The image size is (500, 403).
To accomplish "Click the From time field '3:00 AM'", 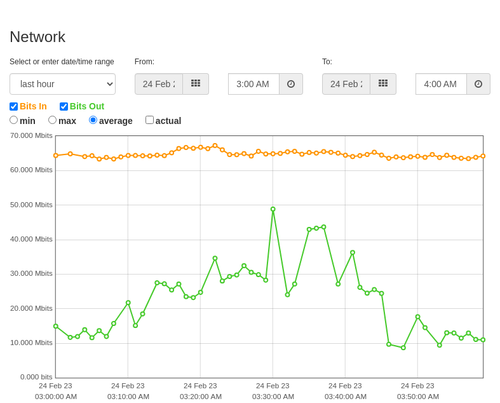I will pyautogui.click(x=254, y=84).
